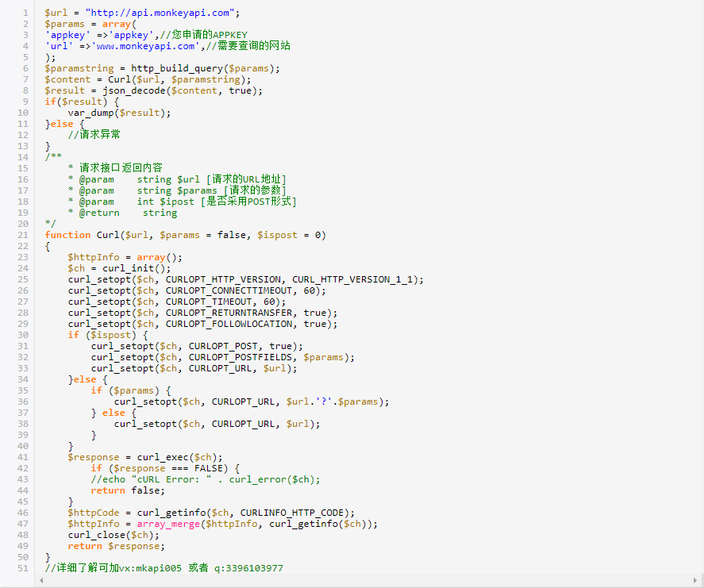704x588 pixels.
Task: Click the CURLINFO_HTTP_CODE getinfo line
Action: pyautogui.click(x=211, y=513)
